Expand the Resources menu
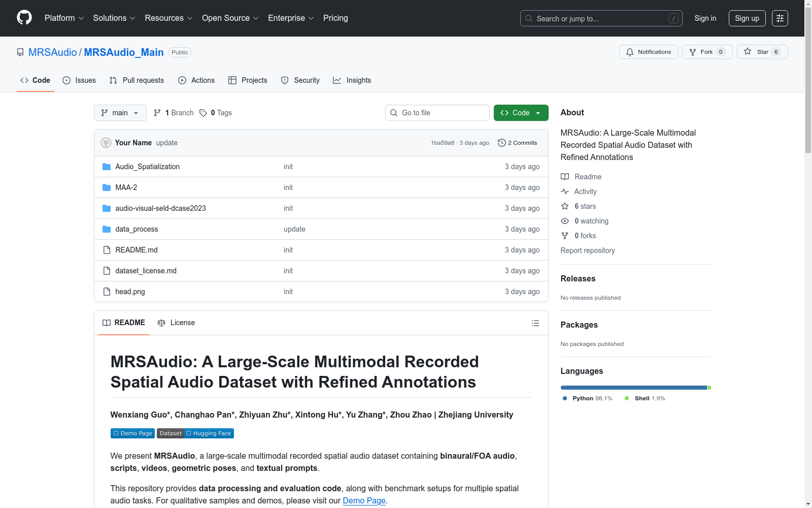The height and width of the screenshot is (508, 812). pyautogui.click(x=169, y=18)
